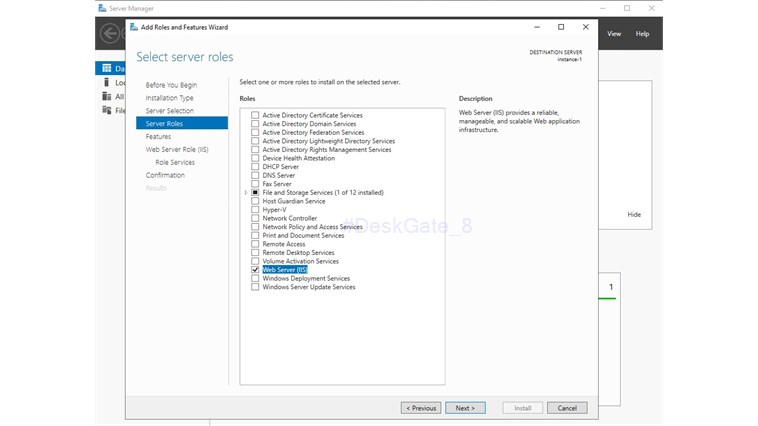Open the Help menu in Server Manager
The image size is (758, 426).
pyautogui.click(x=642, y=34)
